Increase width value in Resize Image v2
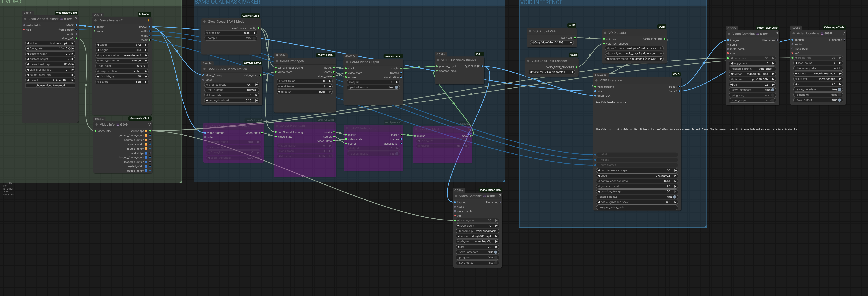Image resolution: width=868 pixels, height=296 pixels. click(x=146, y=45)
